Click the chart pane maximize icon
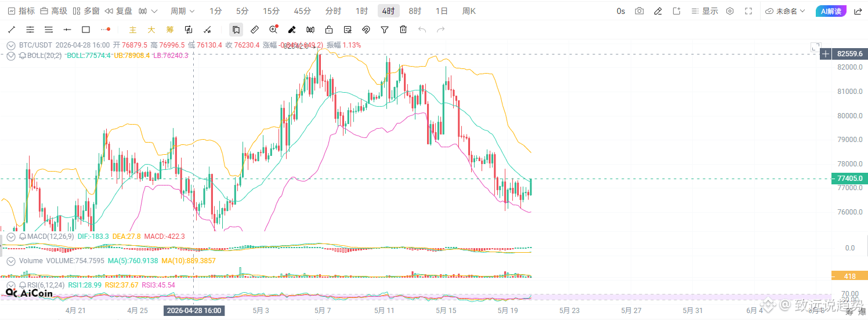868x320 pixels. point(815,47)
